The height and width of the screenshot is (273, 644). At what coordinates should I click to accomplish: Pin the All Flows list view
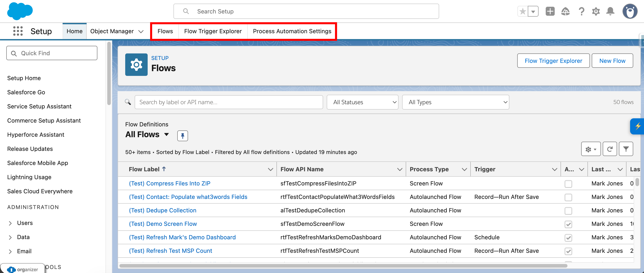click(x=182, y=136)
